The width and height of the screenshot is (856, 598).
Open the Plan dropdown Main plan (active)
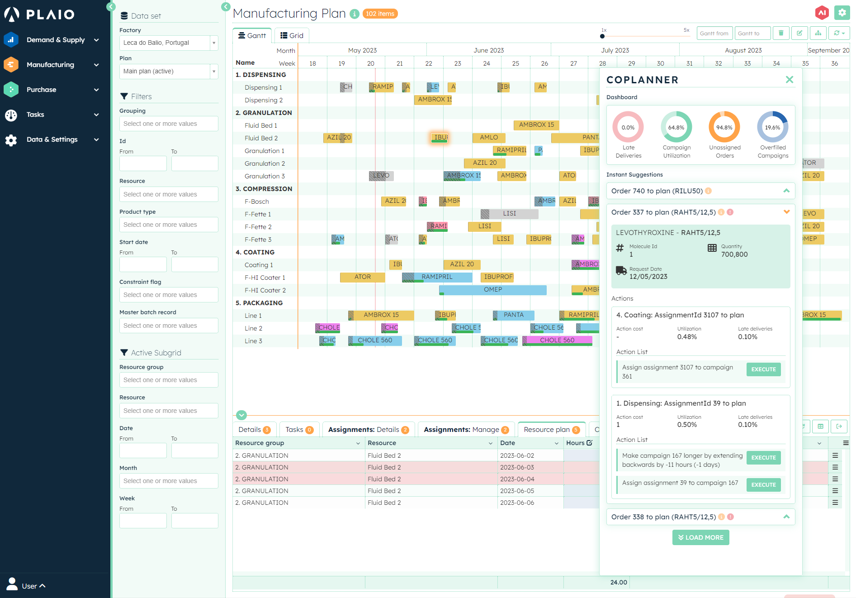tap(169, 72)
